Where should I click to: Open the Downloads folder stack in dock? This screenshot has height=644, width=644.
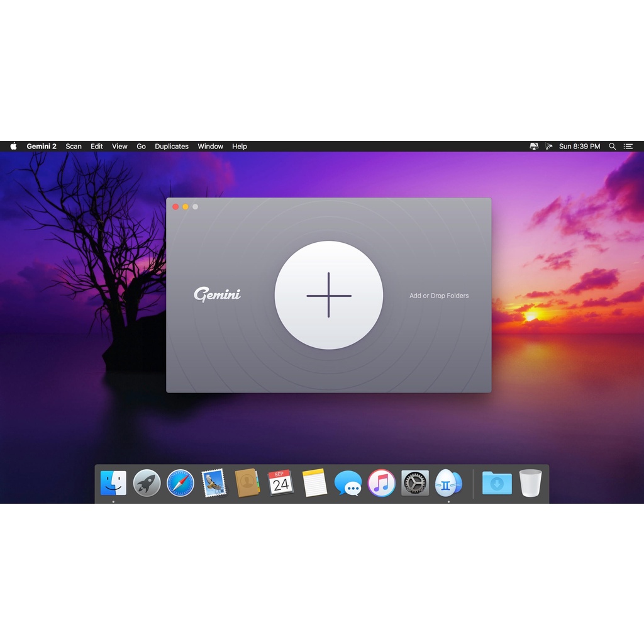point(497,483)
